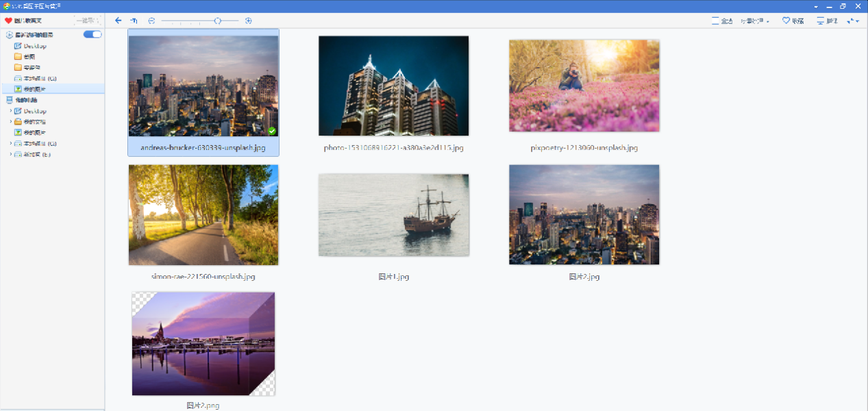
Task: Click the recently visited directories clock icon
Action: pos(9,34)
